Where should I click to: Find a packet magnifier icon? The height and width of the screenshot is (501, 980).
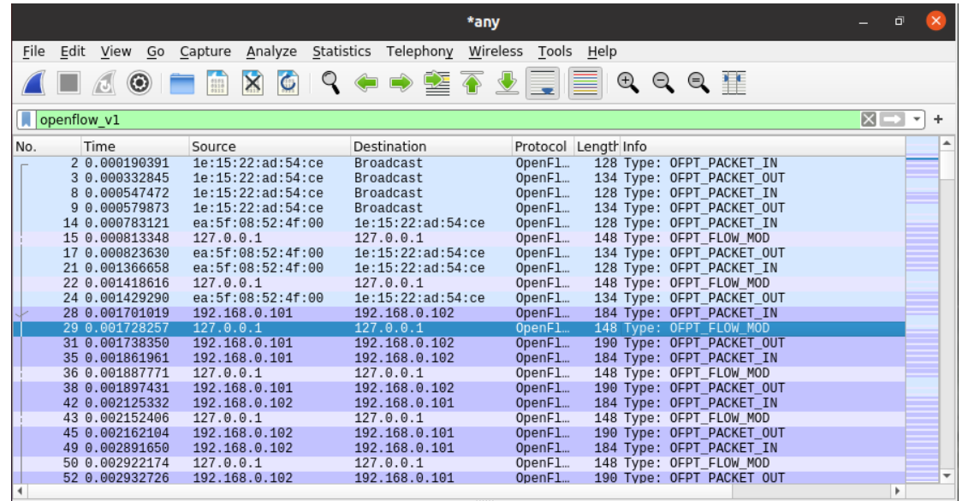click(x=330, y=82)
